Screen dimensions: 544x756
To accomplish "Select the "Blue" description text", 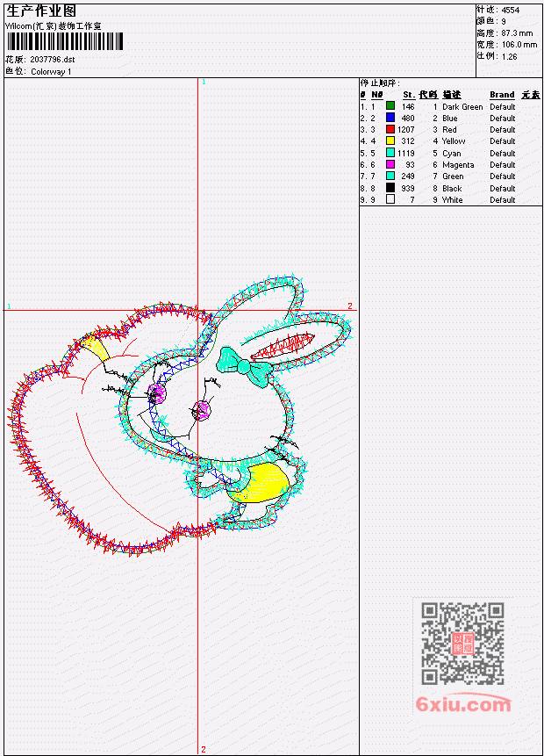I will [450, 119].
